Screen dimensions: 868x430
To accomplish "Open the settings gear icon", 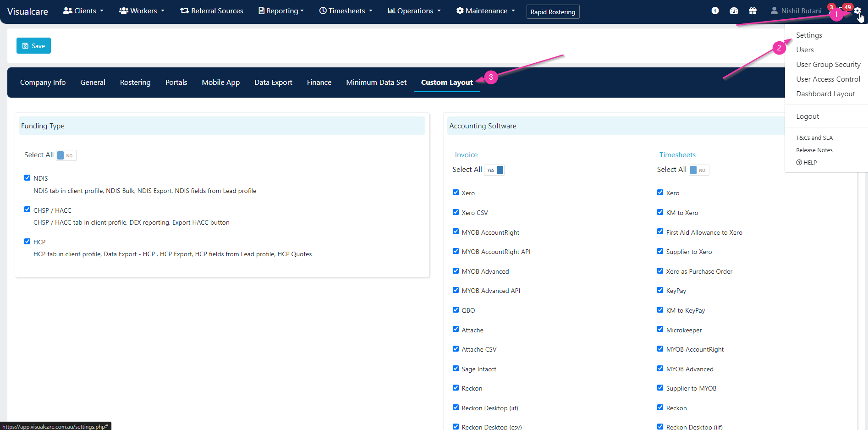I will coord(857,11).
